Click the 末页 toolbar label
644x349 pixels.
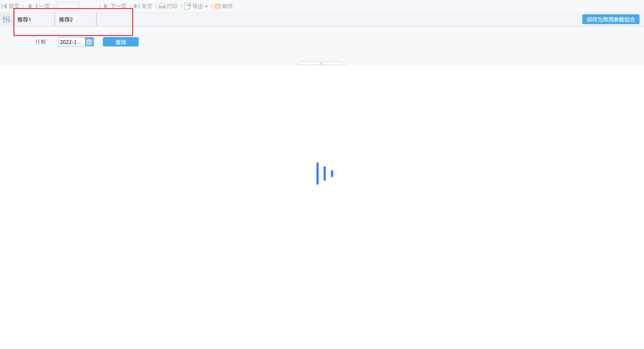146,6
